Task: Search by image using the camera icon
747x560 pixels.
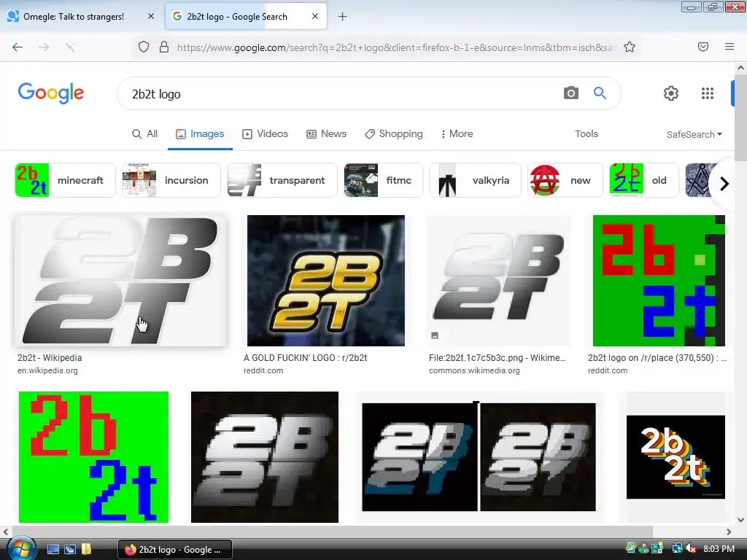Action: [570, 93]
